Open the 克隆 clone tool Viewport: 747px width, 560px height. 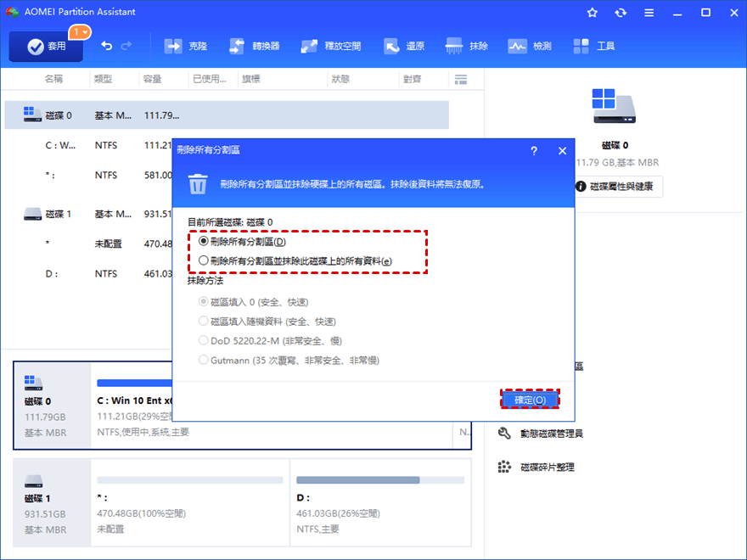pyautogui.click(x=185, y=46)
